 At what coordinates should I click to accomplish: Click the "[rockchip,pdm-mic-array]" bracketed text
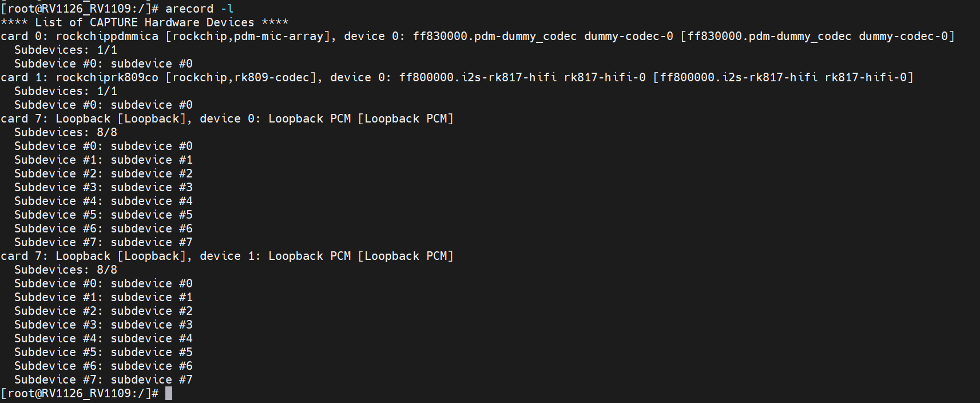click(251, 36)
